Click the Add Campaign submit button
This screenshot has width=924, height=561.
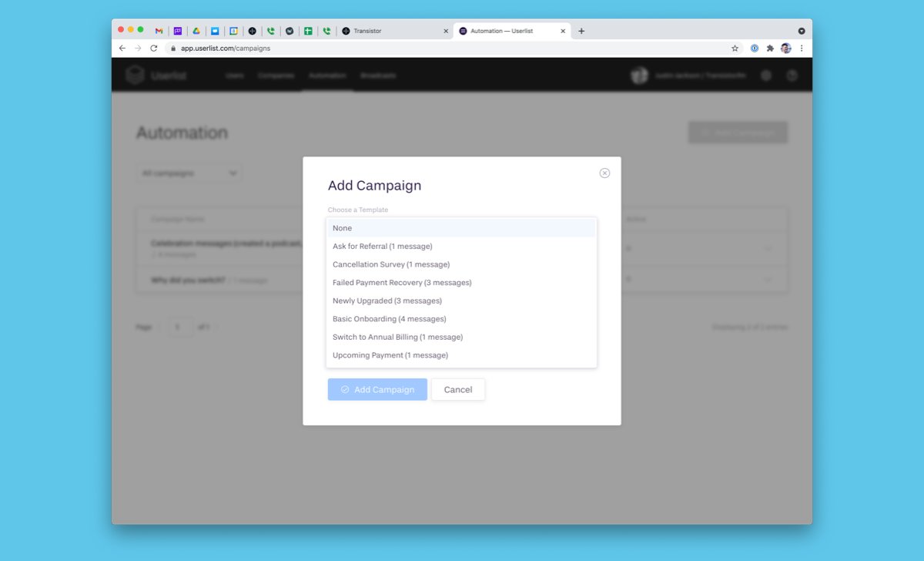point(377,390)
